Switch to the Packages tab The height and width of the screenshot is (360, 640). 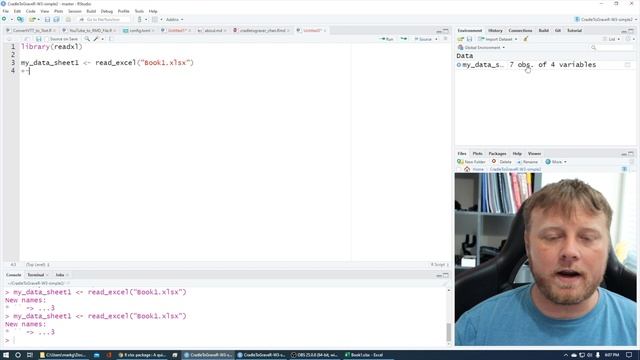point(497,153)
